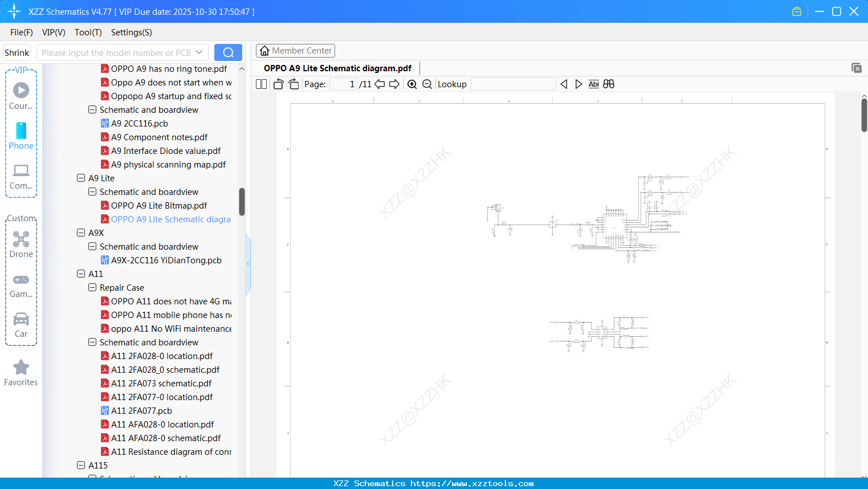Open A11 2FA077-0 location.pdf
The image size is (868, 489).
[x=162, y=397]
